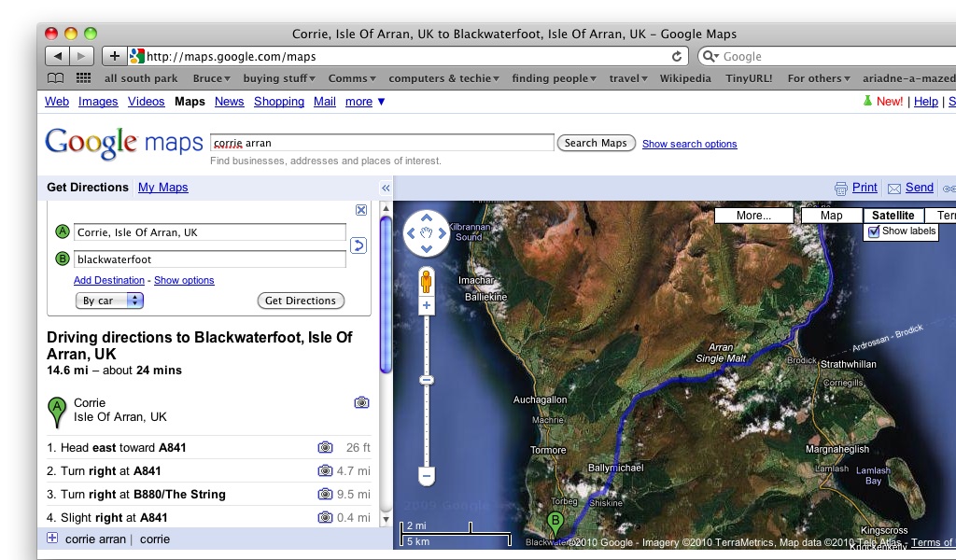Open the By car travel mode dropdown

pyautogui.click(x=109, y=301)
